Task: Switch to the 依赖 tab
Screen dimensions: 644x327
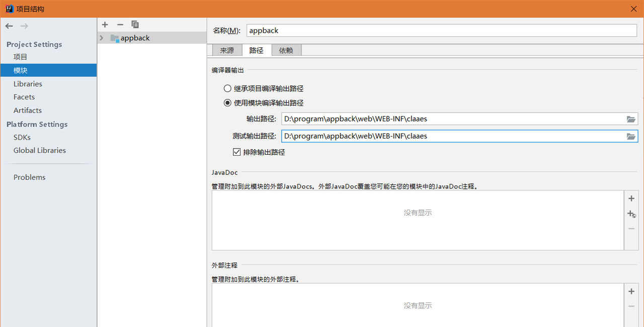Action: 286,50
